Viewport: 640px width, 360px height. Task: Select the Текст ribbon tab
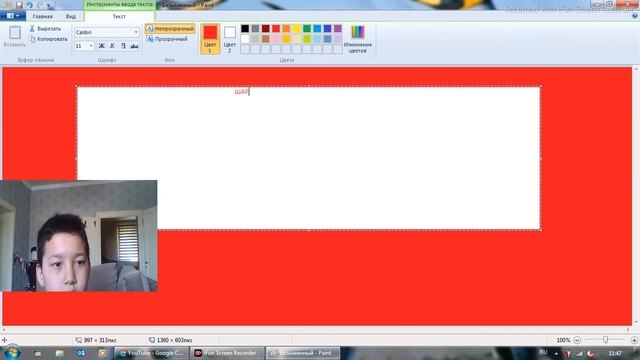[119, 16]
